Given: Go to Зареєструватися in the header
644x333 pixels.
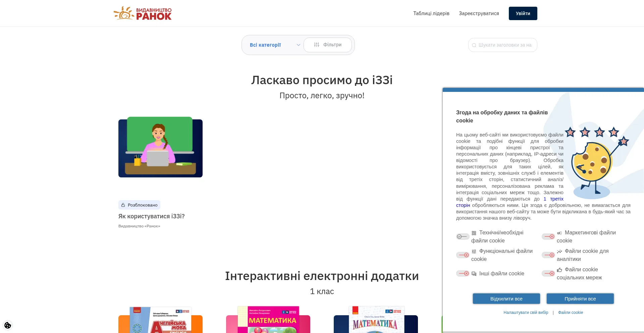Looking at the screenshot, I should (479, 13).
